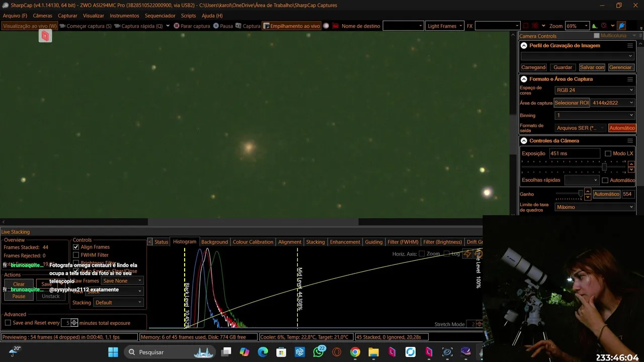Open WhatsApp from taskbar
The height and width of the screenshot is (362, 644).
[x=318, y=352]
